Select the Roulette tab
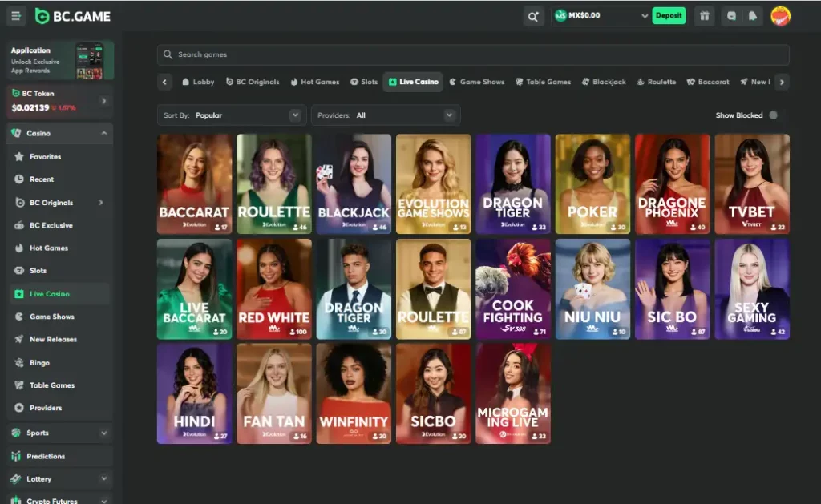Screen dimensions: 821x504 (x=656, y=82)
